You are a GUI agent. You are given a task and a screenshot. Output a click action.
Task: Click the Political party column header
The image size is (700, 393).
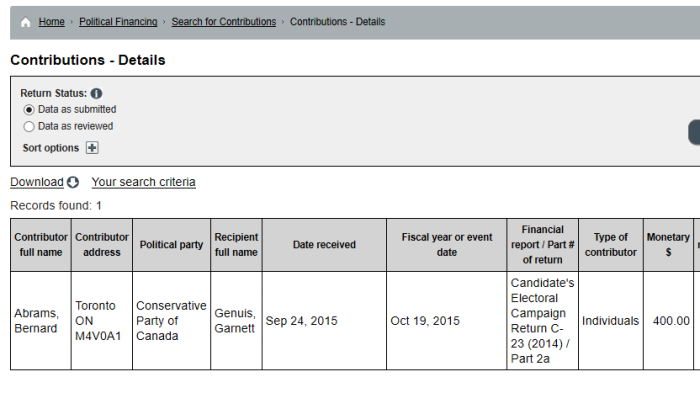[x=171, y=245]
